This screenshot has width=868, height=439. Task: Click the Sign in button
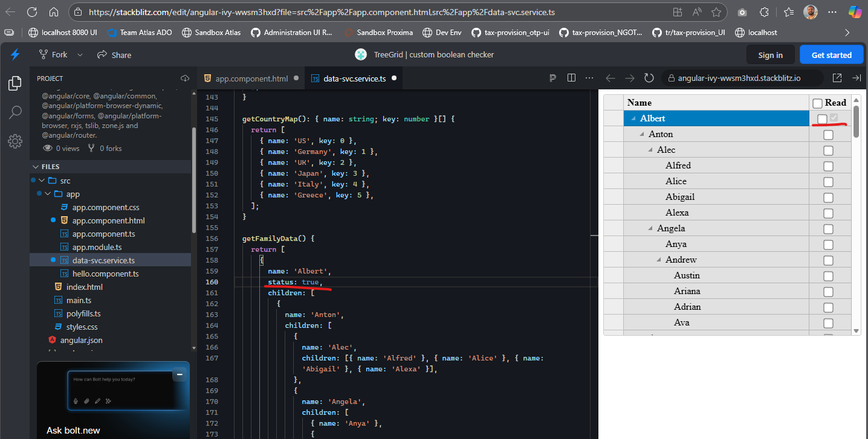(x=770, y=55)
